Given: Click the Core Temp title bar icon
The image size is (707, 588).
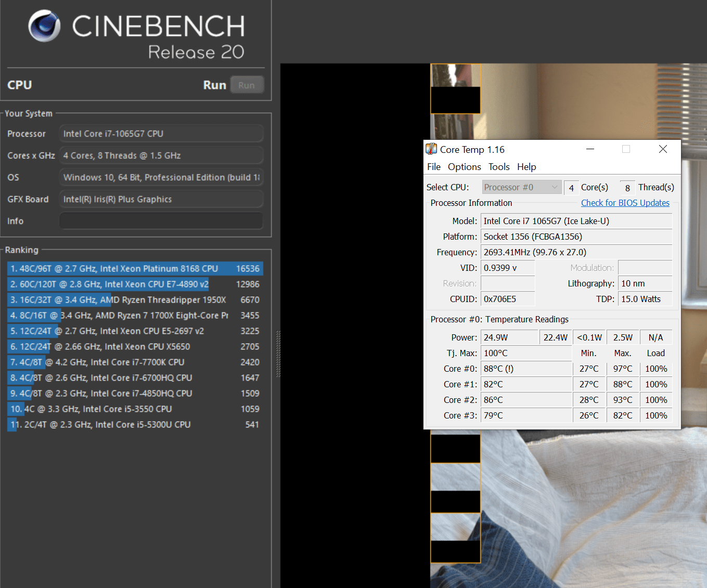Looking at the screenshot, I should tap(431, 149).
